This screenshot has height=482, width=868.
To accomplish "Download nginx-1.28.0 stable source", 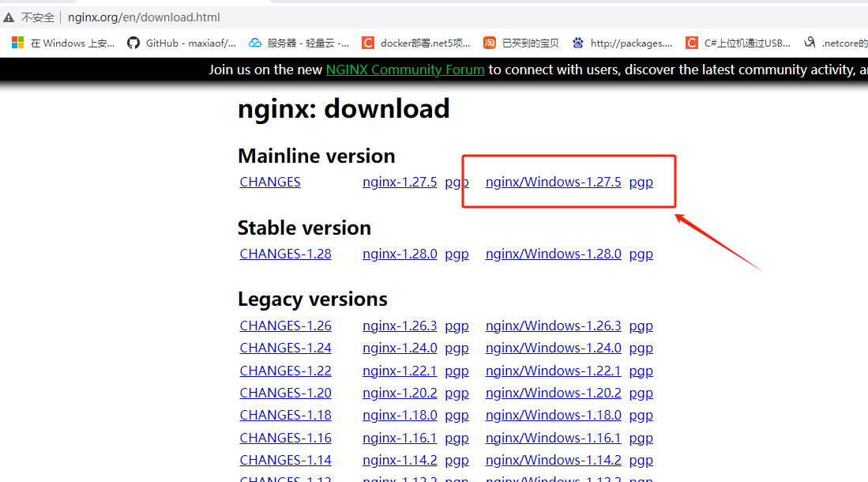I will point(400,254).
